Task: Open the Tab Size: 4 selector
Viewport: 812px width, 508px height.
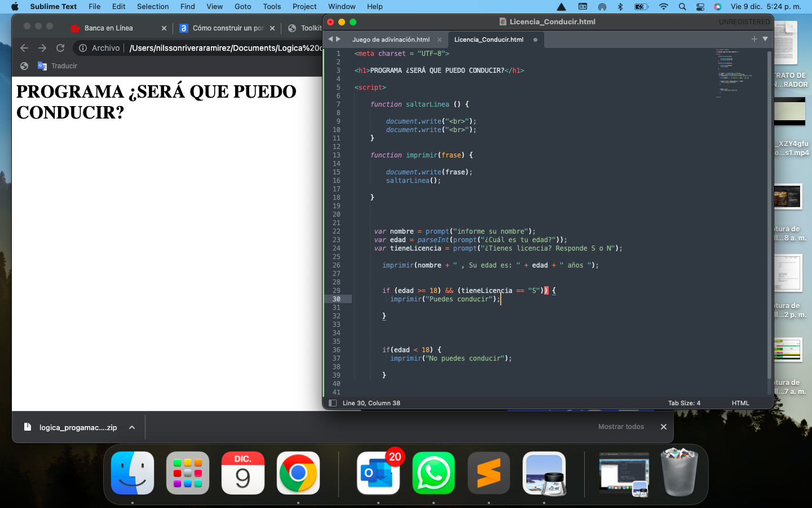Action: pos(684,403)
